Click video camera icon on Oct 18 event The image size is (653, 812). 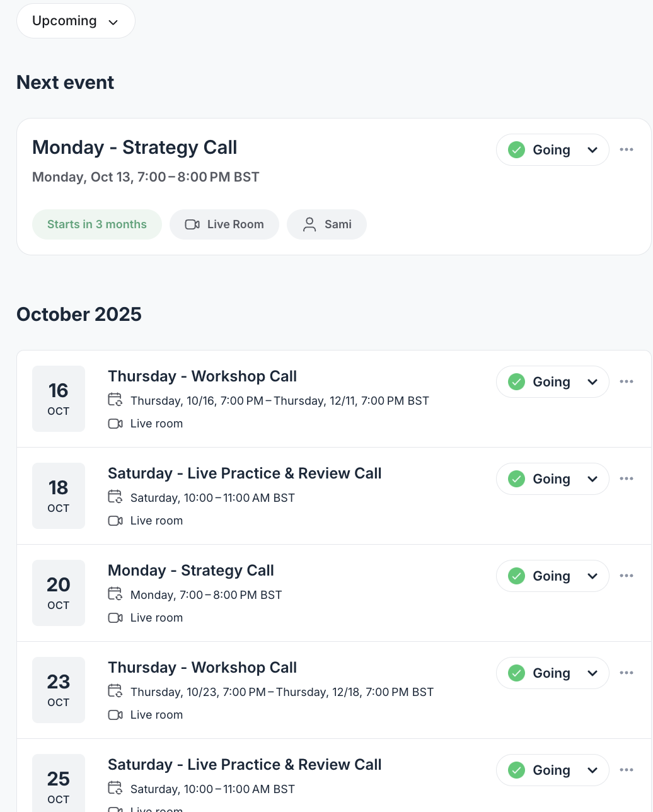115,521
